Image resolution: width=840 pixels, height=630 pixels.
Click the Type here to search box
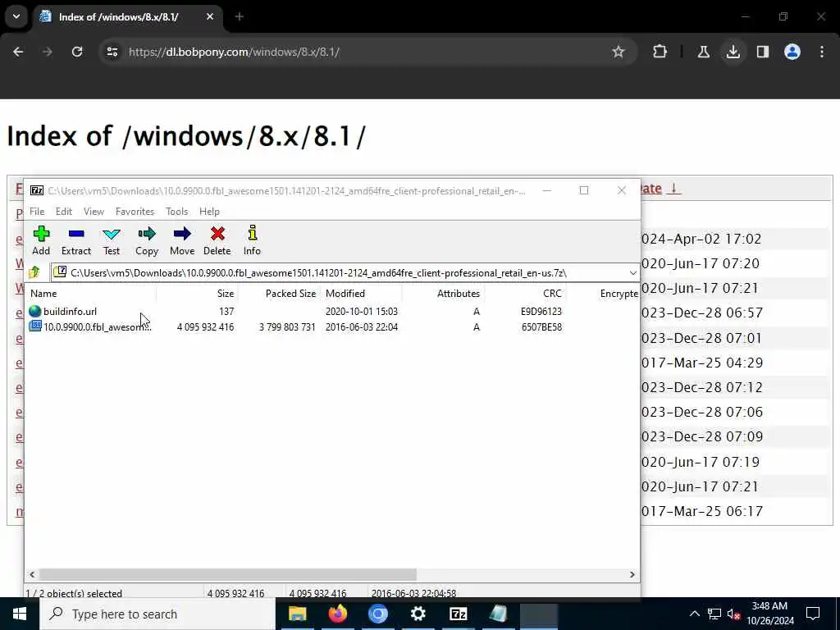(x=157, y=614)
